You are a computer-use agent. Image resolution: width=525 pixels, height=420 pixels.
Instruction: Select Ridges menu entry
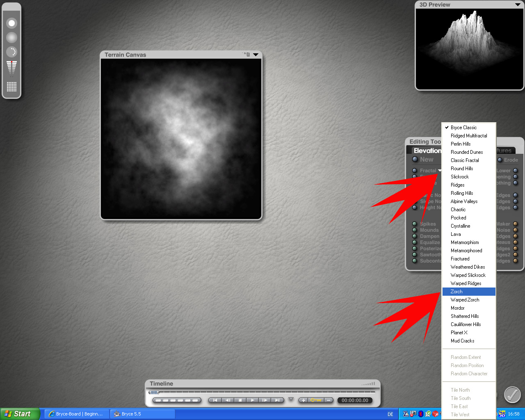click(x=469, y=185)
